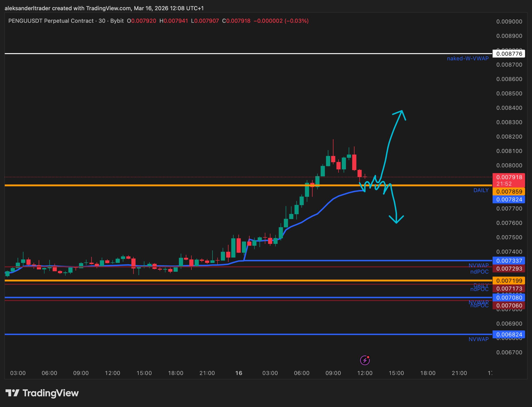Image resolution: width=532 pixels, height=407 pixels.
Task: Click the 0.007337 NVWAP price tag
Action: [x=509, y=261]
